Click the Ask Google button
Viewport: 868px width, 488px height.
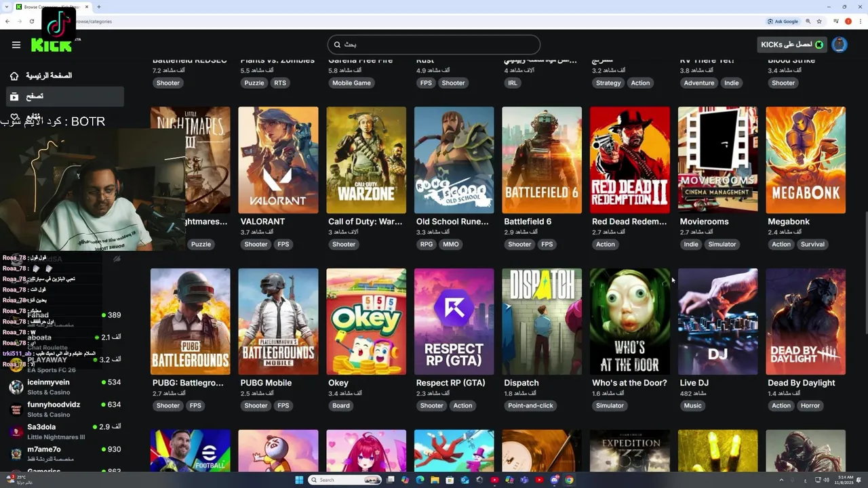click(x=783, y=21)
